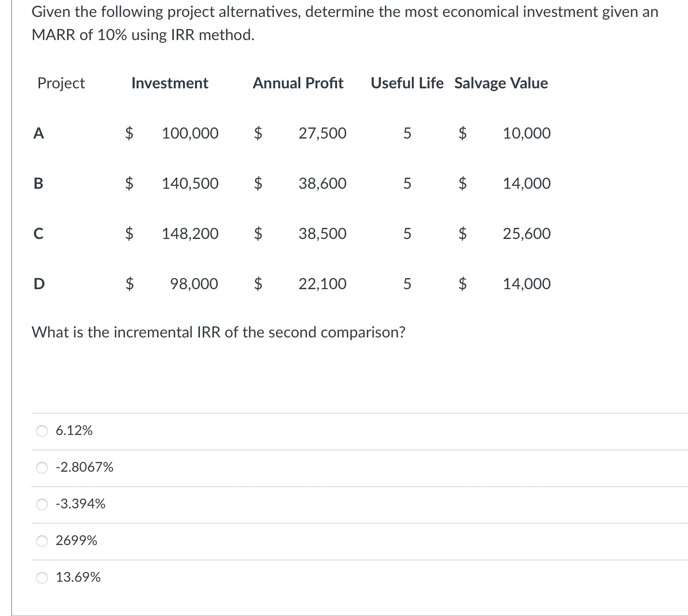Click the -3.394% option row
688x616 pixels.
pos(80,504)
